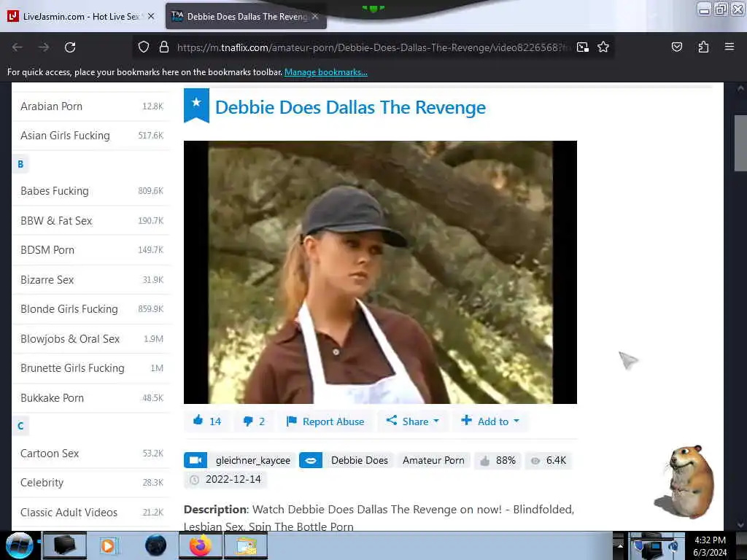Click the browser forward arrow
Screen dimensions: 747x560
44,47
